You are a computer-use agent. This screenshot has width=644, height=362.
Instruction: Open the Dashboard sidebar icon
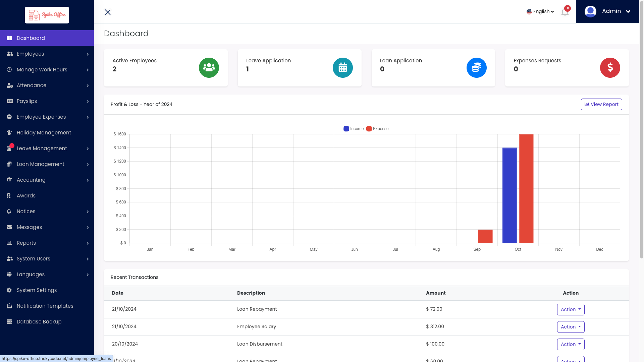point(9,38)
